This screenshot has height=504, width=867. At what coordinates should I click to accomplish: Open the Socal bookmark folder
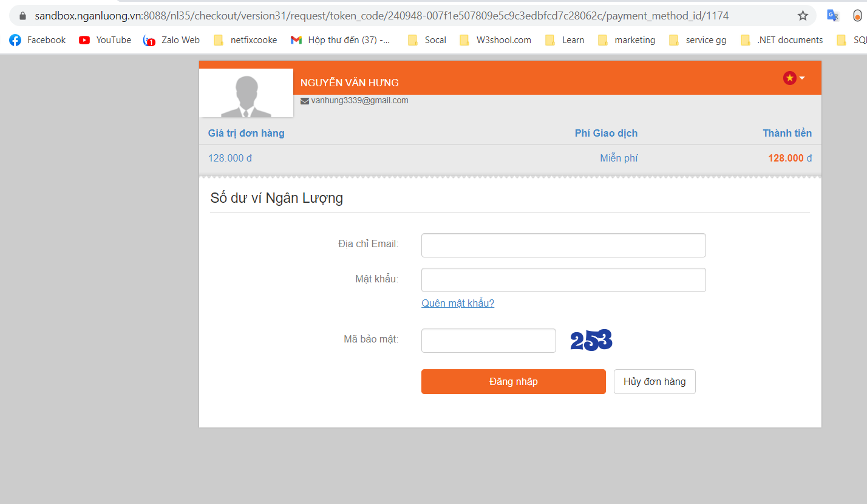pos(427,40)
